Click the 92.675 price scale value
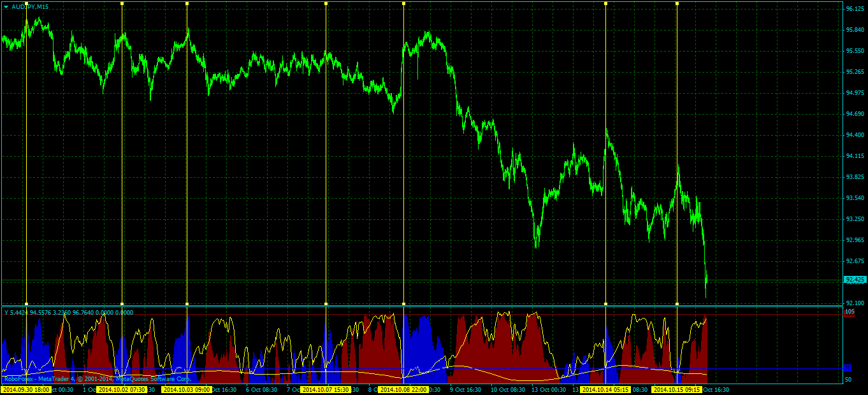The image size is (868, 395). 855,261
